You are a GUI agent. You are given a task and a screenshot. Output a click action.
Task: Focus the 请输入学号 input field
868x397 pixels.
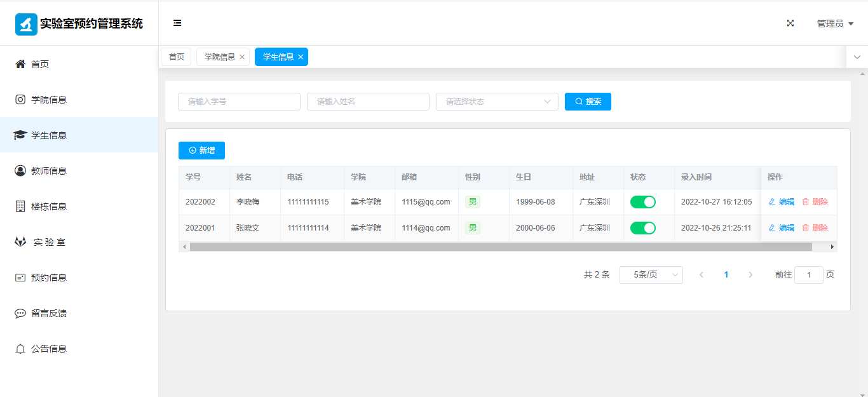coord(239,102)
